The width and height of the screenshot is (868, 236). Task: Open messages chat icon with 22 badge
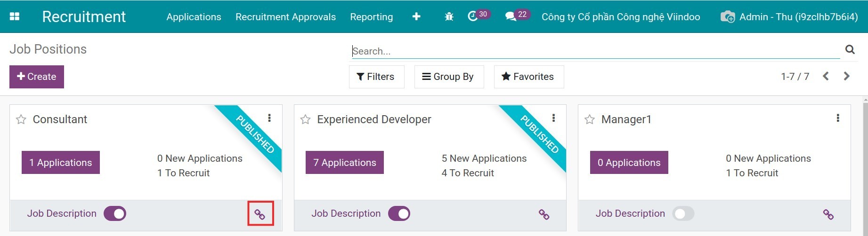(x=510, y=16)
